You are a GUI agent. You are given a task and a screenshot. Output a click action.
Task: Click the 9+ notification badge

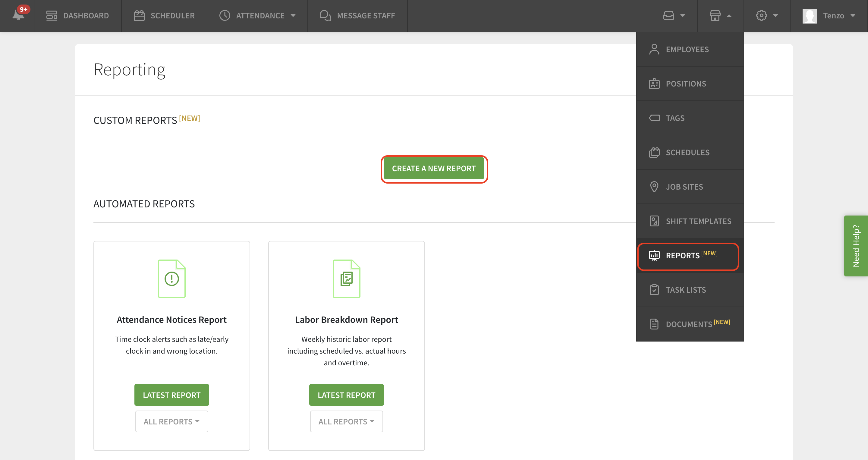click(x=24, y=9)
